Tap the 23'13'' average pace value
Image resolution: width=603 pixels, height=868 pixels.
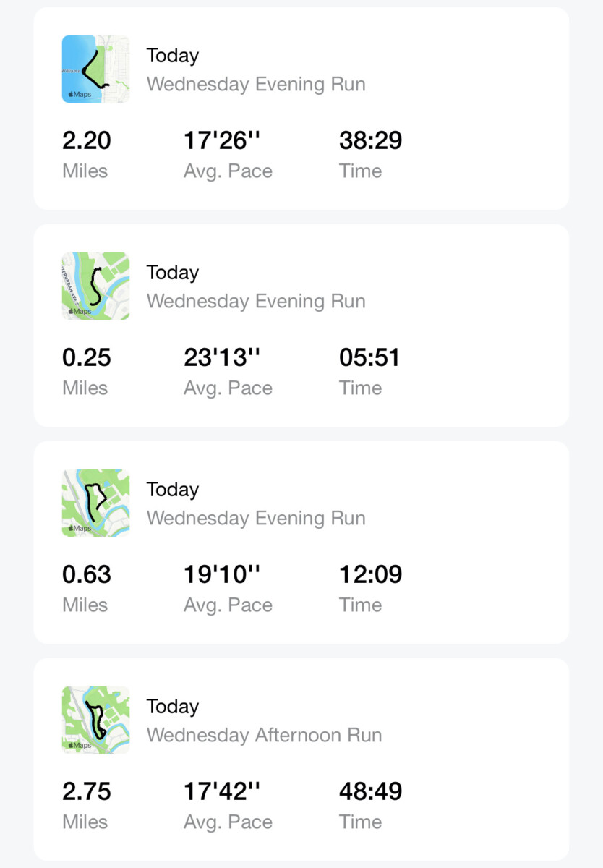(x=222, y=357)
